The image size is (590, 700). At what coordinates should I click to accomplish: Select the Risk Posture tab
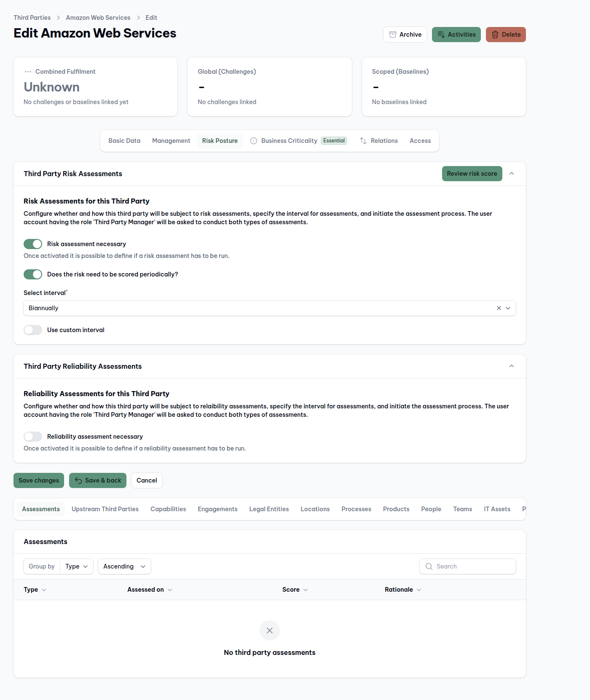(220, 141)
